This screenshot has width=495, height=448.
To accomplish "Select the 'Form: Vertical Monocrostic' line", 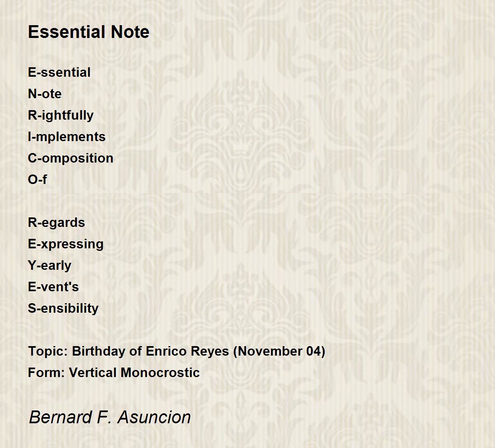I will tap(114, 373).
